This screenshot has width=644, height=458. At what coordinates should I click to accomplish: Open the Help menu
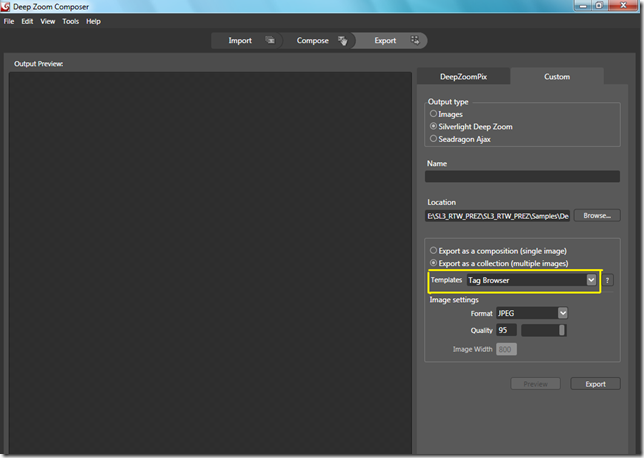point(93,21)
